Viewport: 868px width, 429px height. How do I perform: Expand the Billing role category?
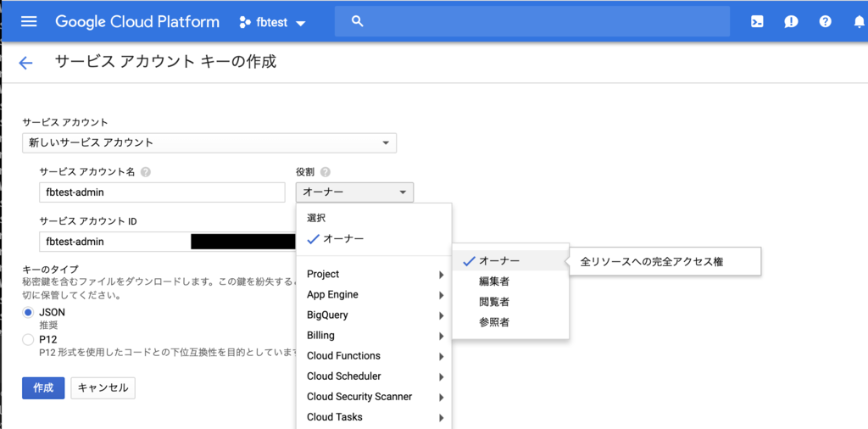pyautogui.click(x=374, y=336)
